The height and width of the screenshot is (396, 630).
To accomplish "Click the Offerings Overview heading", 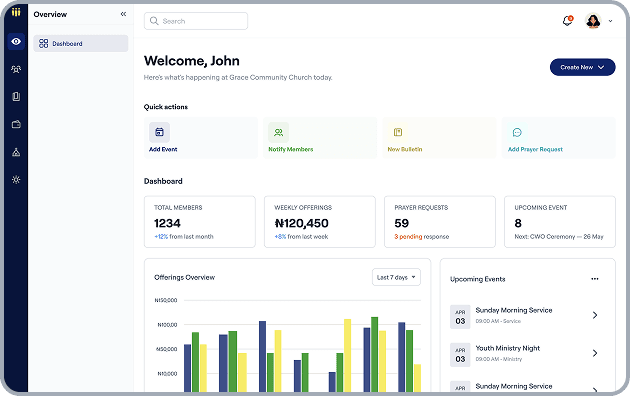I will pyautogui.click(x=184, y=277).
